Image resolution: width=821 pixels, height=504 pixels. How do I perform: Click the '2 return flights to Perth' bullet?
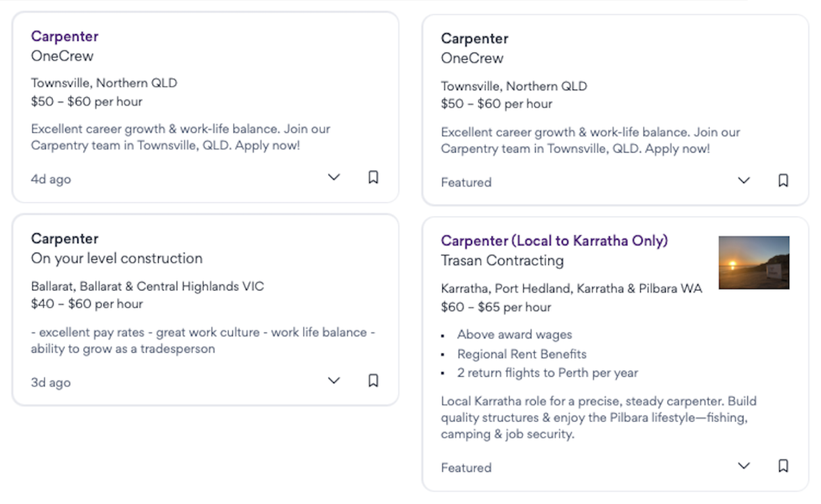coord(547,373)
